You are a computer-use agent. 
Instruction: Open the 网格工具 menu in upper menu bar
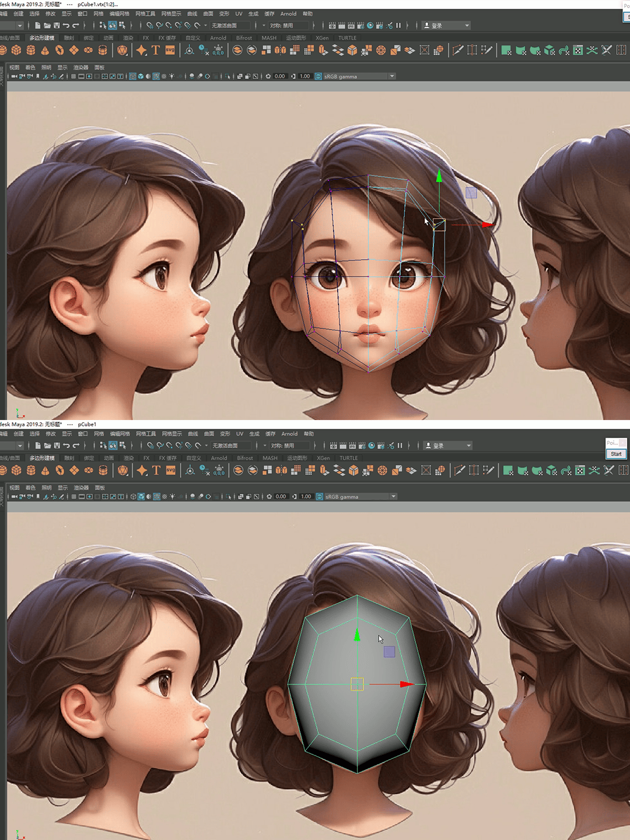coord(145,13)
